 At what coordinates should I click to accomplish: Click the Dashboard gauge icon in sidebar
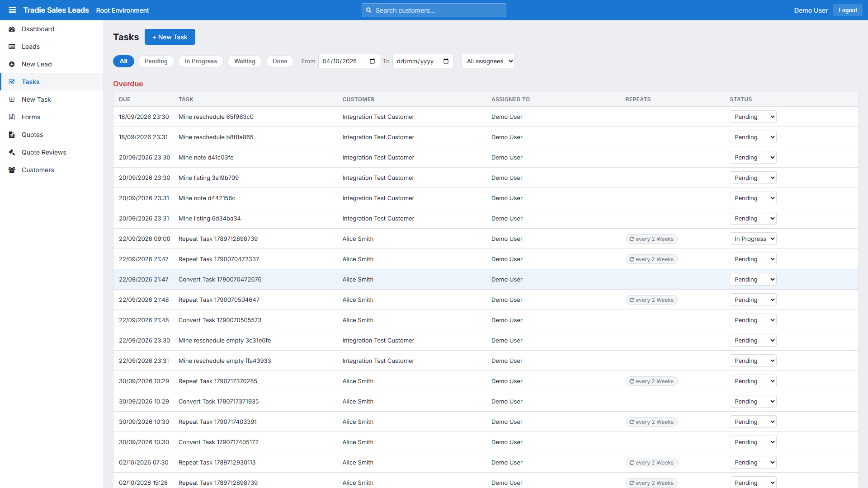click(12, 29)
